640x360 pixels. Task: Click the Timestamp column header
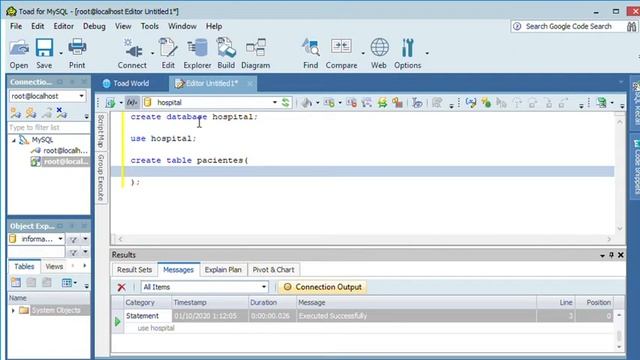coord(210,302)
